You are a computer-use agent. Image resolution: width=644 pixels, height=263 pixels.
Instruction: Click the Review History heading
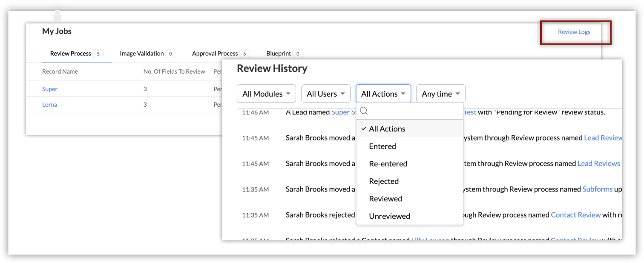pos(272,69)
